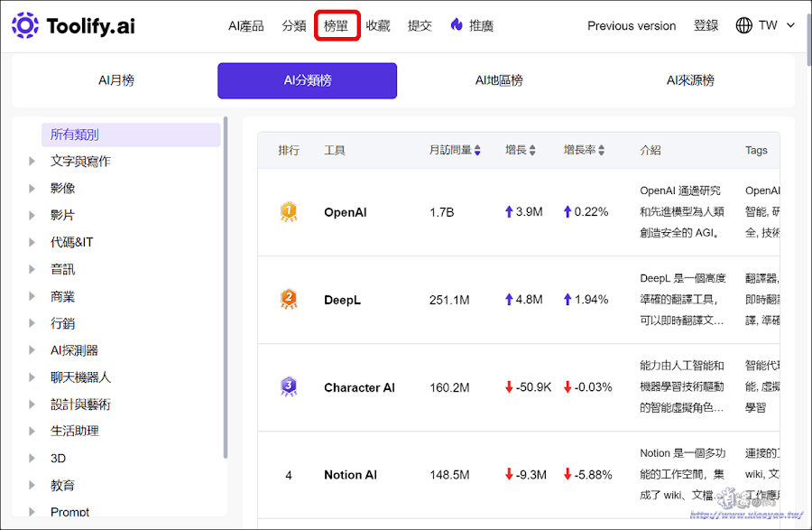Sort by 增長 arrows
The height and width of the screenshot is (530, 812).
532,150
